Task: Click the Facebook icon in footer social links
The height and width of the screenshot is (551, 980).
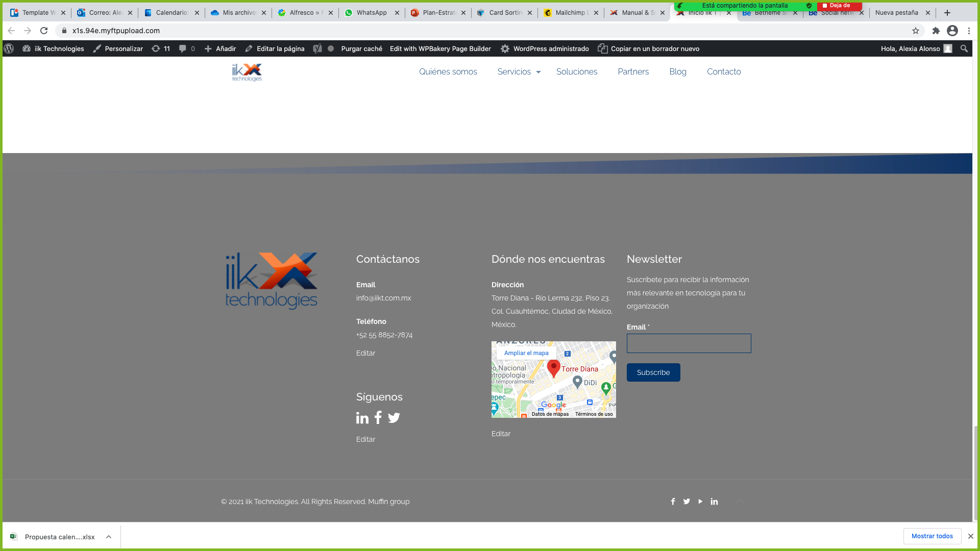Action: click(673, 501)
